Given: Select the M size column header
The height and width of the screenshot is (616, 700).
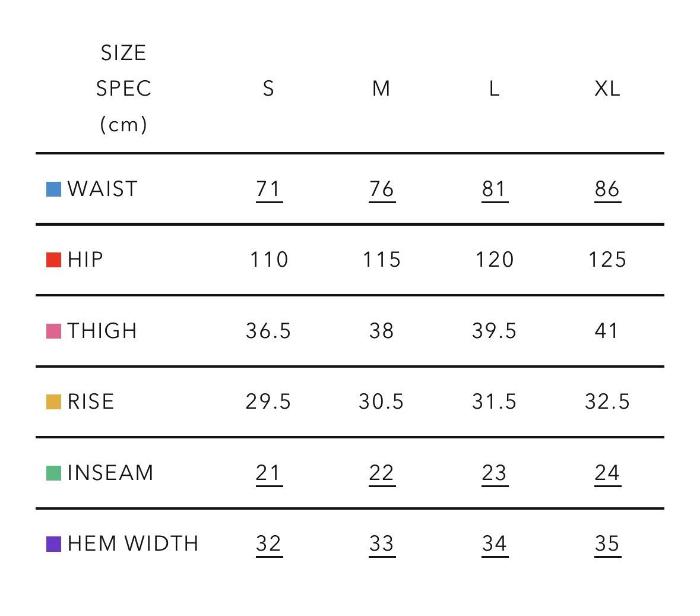Looking at the screenshot, I should coord(381,89).
